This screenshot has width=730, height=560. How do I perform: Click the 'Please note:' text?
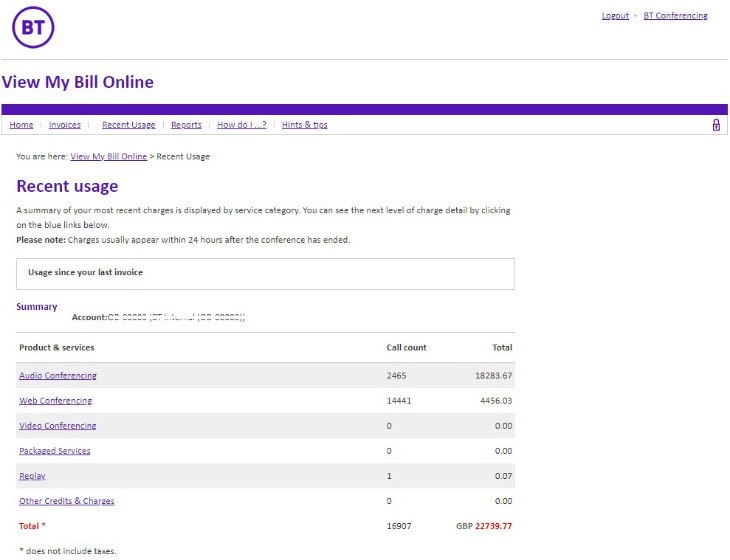pos(41,240)
